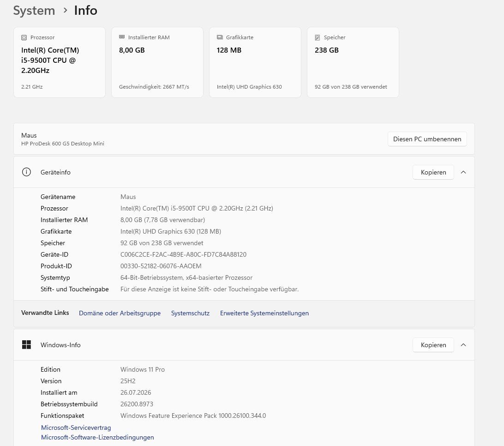Click Edition value Windows 11 Pro

tap(143, 369)
